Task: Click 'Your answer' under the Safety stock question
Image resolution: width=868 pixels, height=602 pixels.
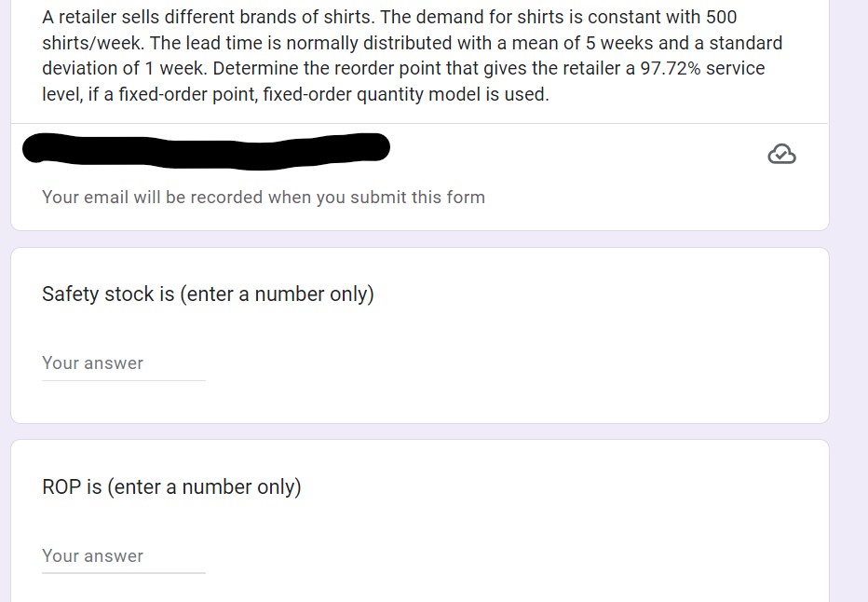Action: pyautogui.click(x=92, y=363)
